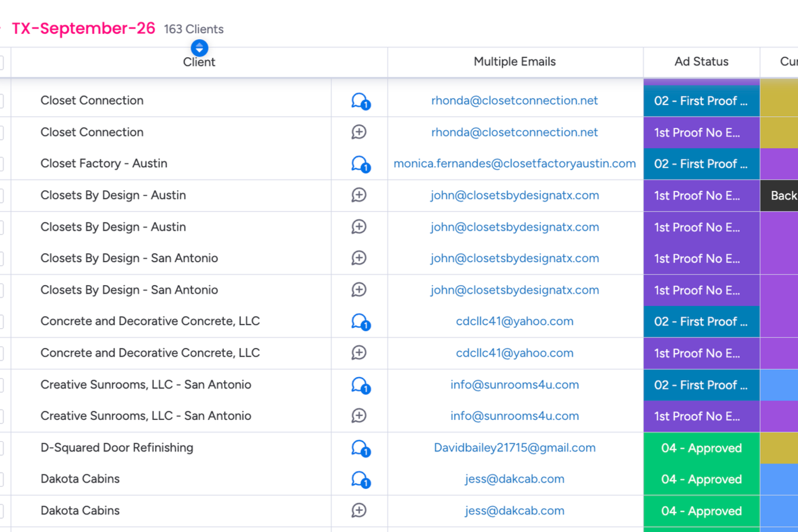Select Creative Sunrooms, LLC name in 1st Proof No E row
798x532 pixels.
[x=146, y=416]
